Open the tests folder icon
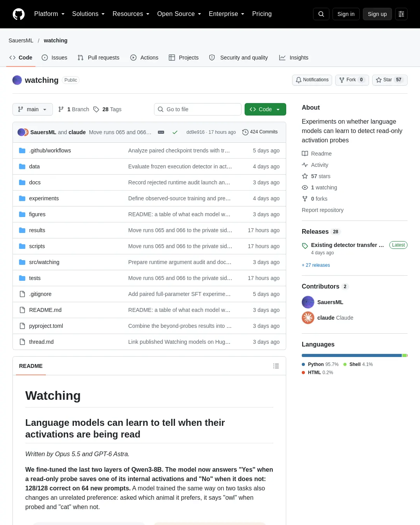420x525 pixels. pyautogui.click(x=22, y=278)
